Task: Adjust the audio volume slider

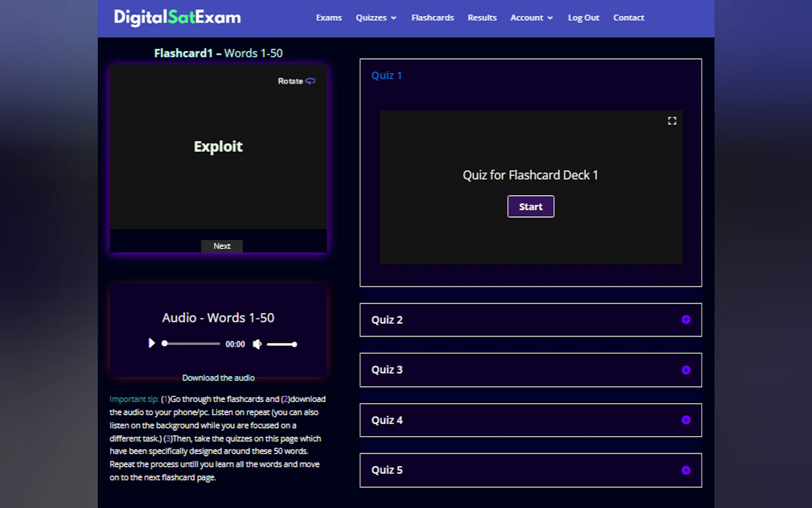Action: pyautogui.click(x=281, y=345)
